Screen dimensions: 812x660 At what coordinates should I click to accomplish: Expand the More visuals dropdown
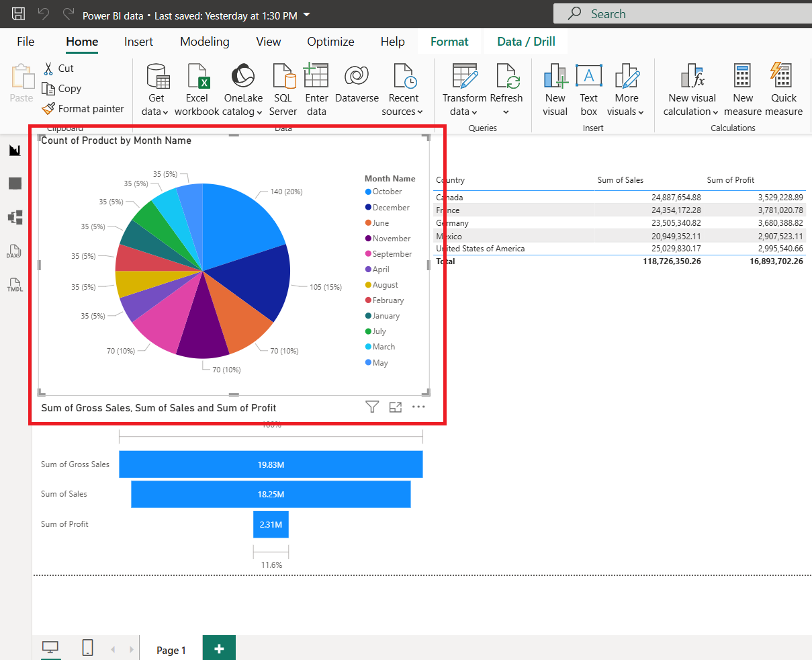tap(626, 90)
